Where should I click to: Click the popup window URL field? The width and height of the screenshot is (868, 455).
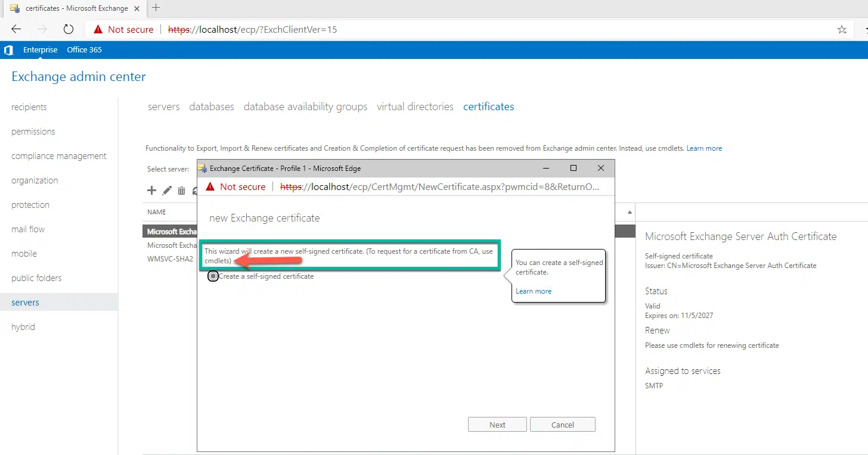click(x=439, y=186)
